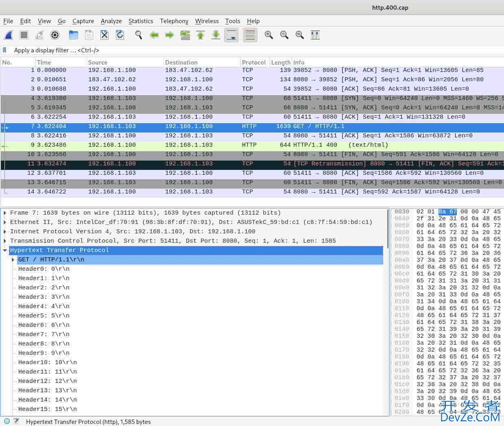
Task: Reset text to normal size
Action: click(x=300, y=35)
